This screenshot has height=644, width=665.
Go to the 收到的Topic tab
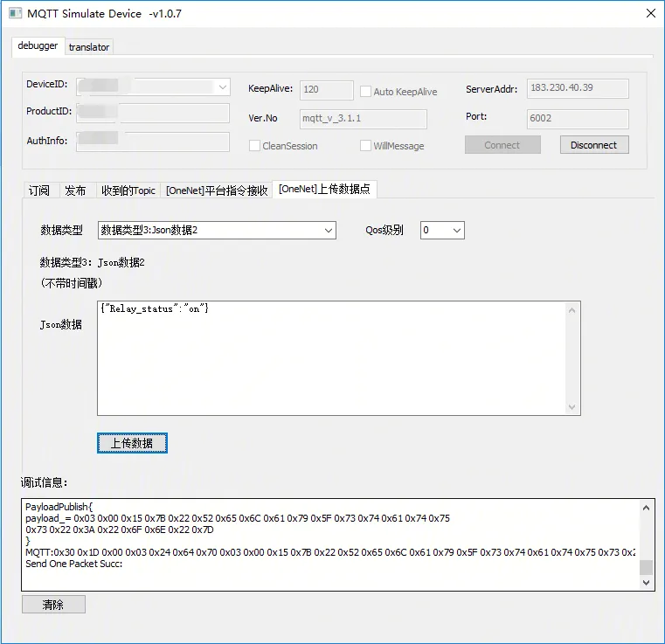point(128,190)
